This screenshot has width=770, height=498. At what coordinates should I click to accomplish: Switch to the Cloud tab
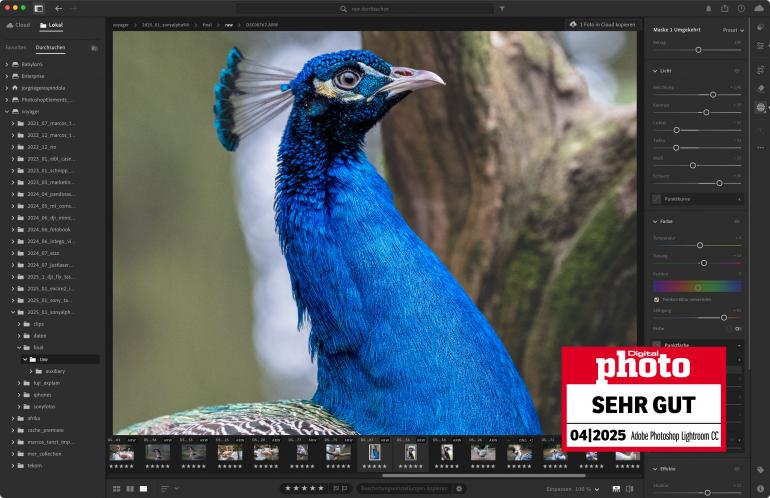pos(18,25)
